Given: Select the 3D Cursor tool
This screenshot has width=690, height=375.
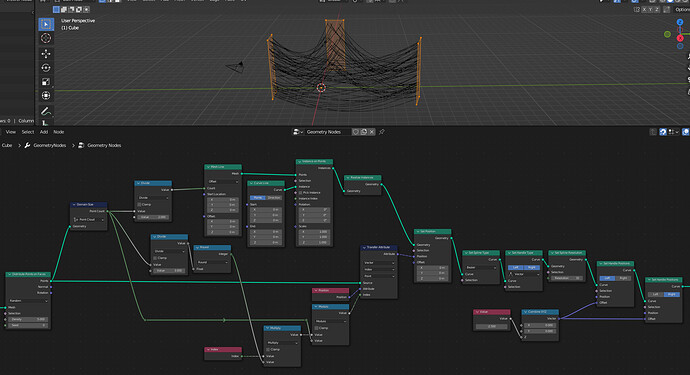Looking at the screenshot, I should click(x=46, y=38).
